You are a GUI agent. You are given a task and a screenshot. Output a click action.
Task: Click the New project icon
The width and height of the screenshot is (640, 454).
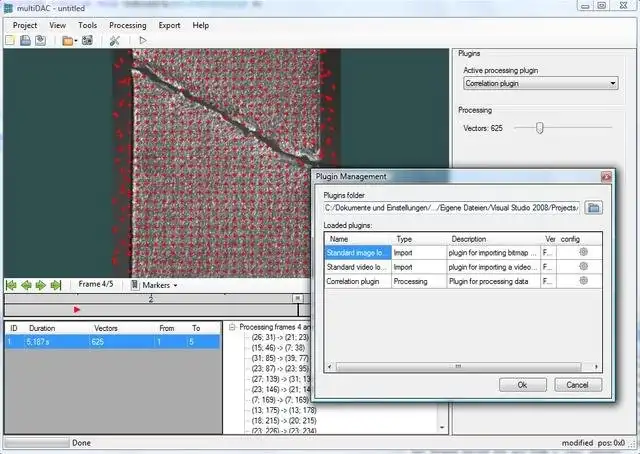point(10,40)
